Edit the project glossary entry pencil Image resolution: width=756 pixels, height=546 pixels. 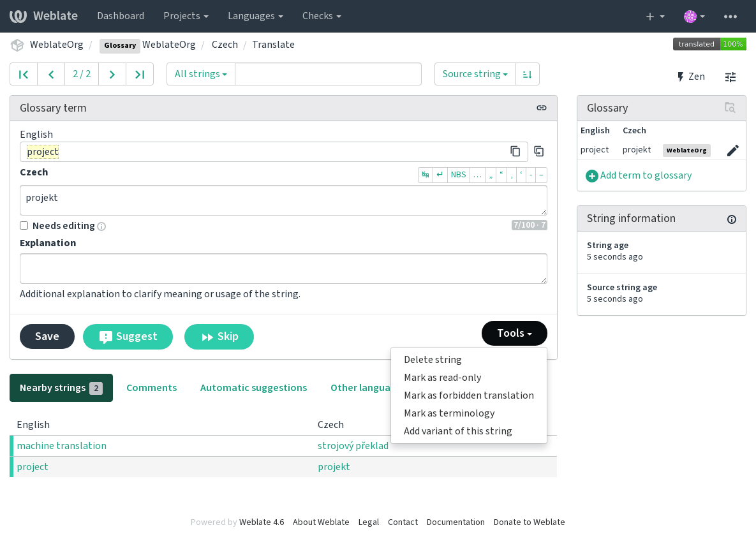coord(732,151)
